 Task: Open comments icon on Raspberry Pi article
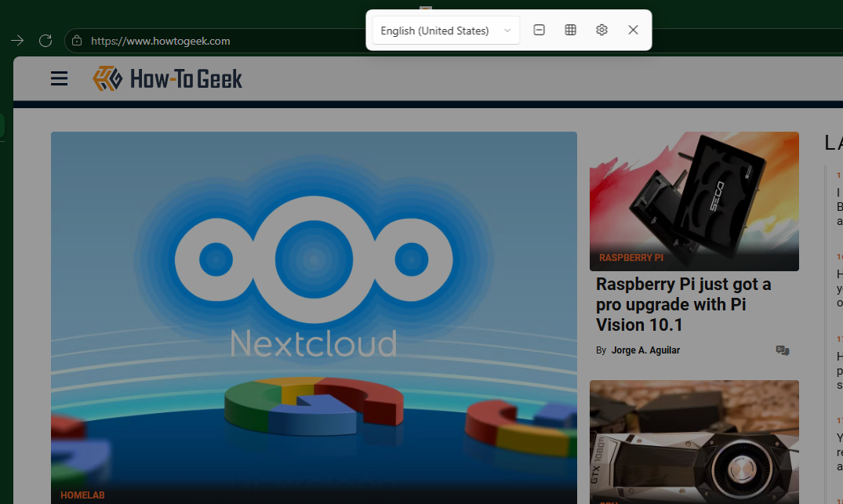pos(783,350)
